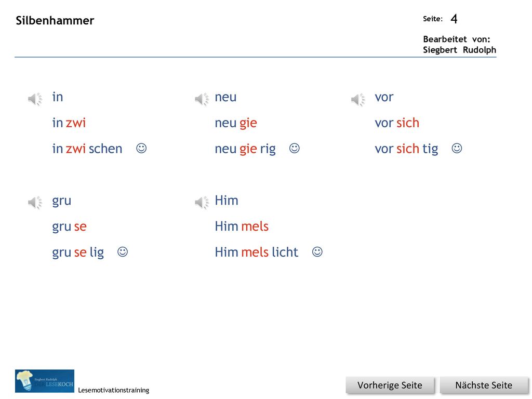Play the audio for syllable "in"

coord(35,99)
